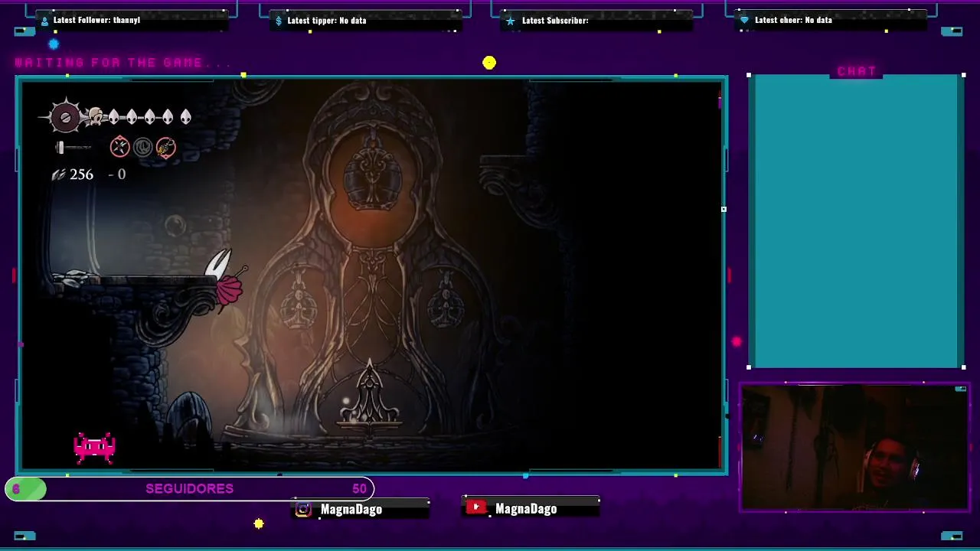Click the last health mask detached from chain

click(185, 117)
